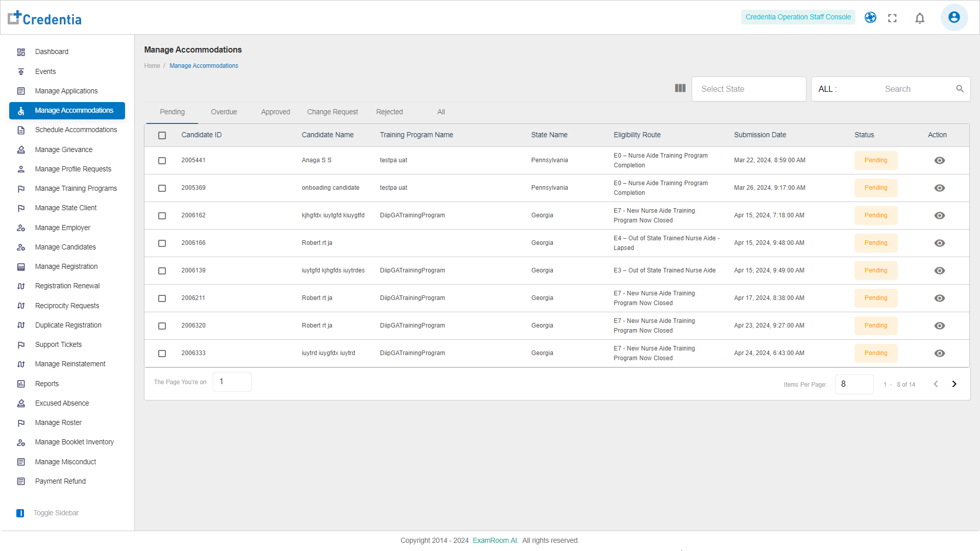The image size is (980, 551).
Task: Open the user profile avatar
Action: pyautogui.click(x=953, y=17)
